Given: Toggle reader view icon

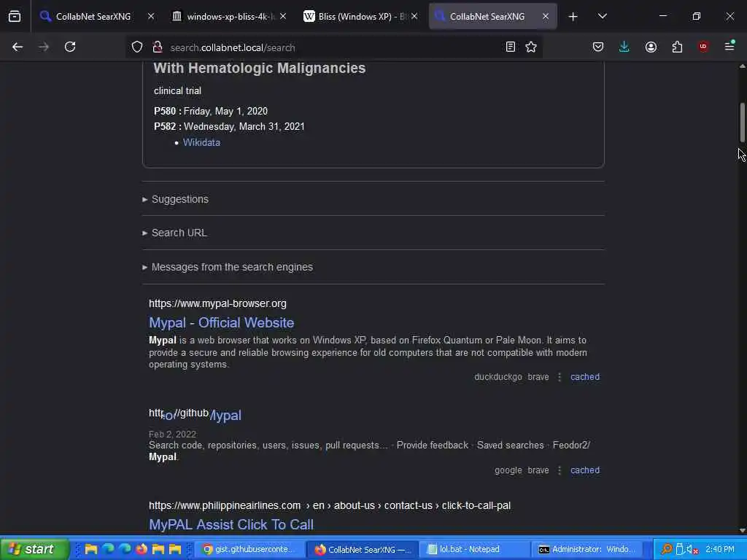Looking at the screenshot, I should 510,47.
